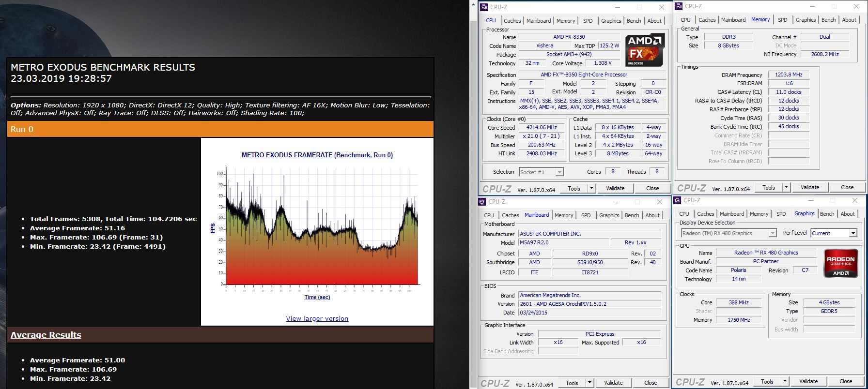The width and height of the screenshot is (868, 389).
Task: Click the CPU-Z app icon in the Mainboard window title bar
Action: point(482,202)
